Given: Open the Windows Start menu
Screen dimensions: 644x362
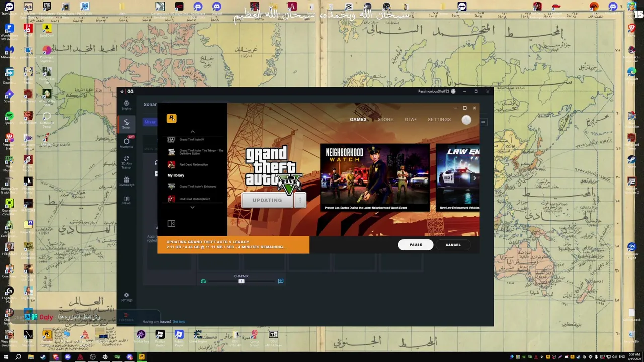Looking at the screenshot, I should click(6, 357).
